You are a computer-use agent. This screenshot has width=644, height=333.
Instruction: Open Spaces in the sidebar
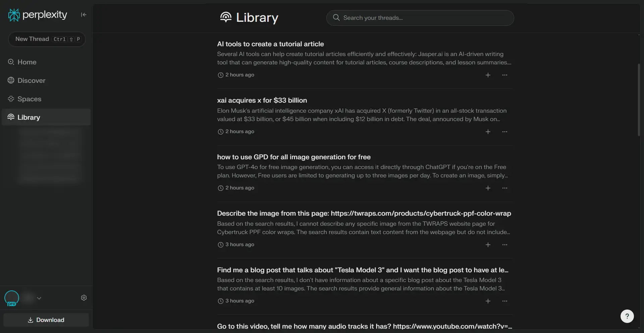(x=29, y=99)
